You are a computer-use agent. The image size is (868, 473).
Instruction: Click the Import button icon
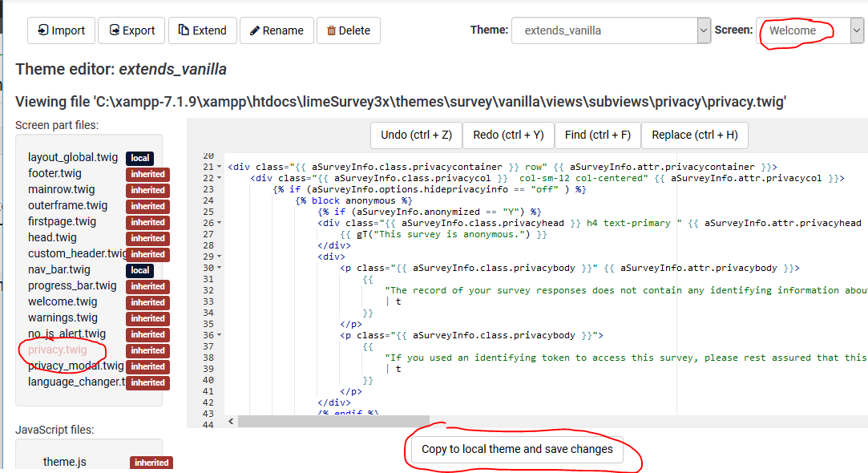click(42, 30)
